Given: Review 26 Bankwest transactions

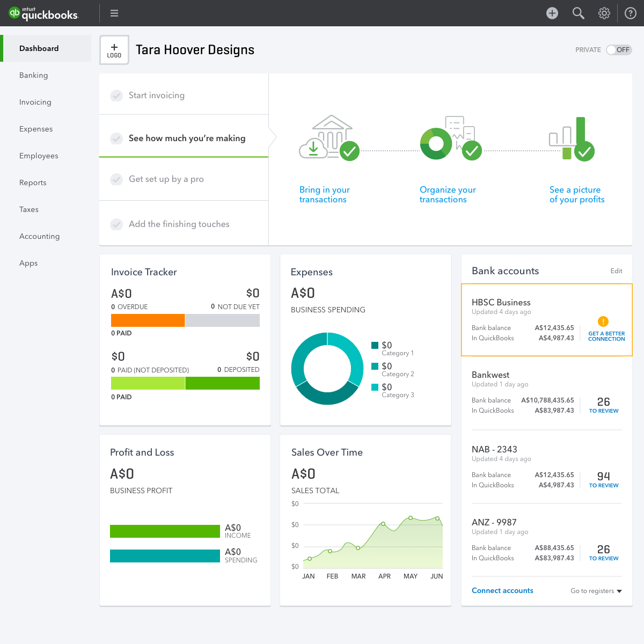Looking at the screenshot, I should (x=604, y=405).
